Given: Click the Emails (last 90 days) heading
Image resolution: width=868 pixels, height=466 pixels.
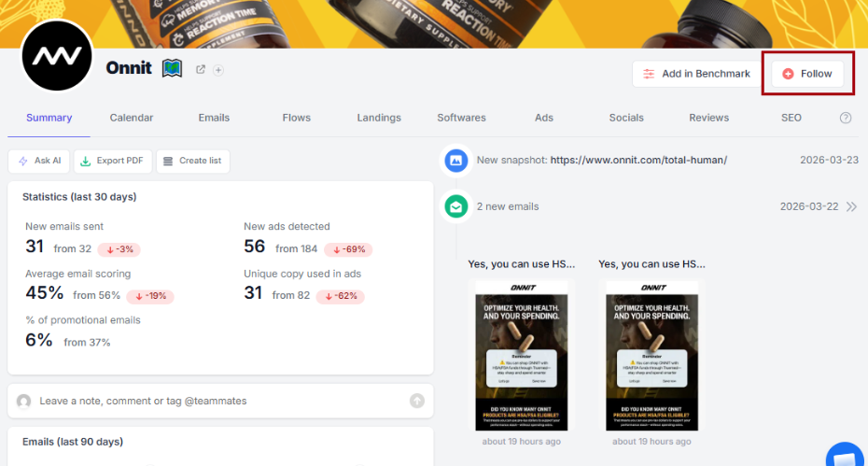Looking at the screenshot, I should [73, 442].
